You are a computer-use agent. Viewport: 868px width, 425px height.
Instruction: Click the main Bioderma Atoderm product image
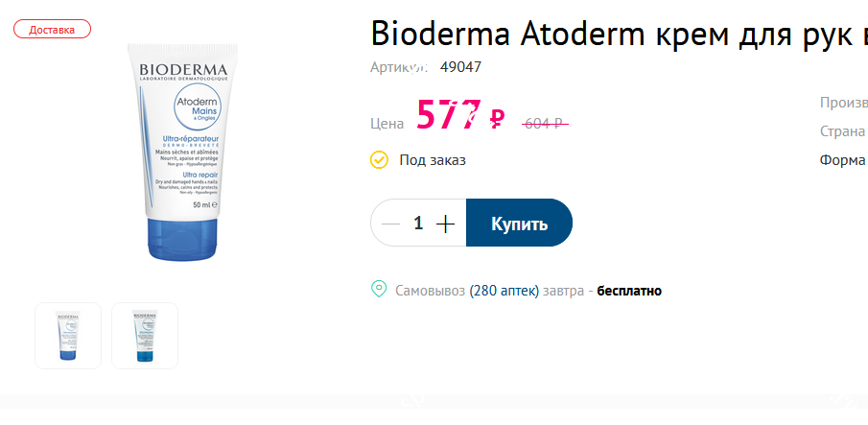pos(182,153)
